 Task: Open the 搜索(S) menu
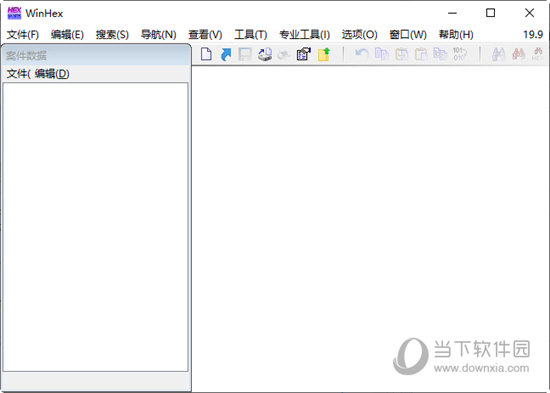112,34
